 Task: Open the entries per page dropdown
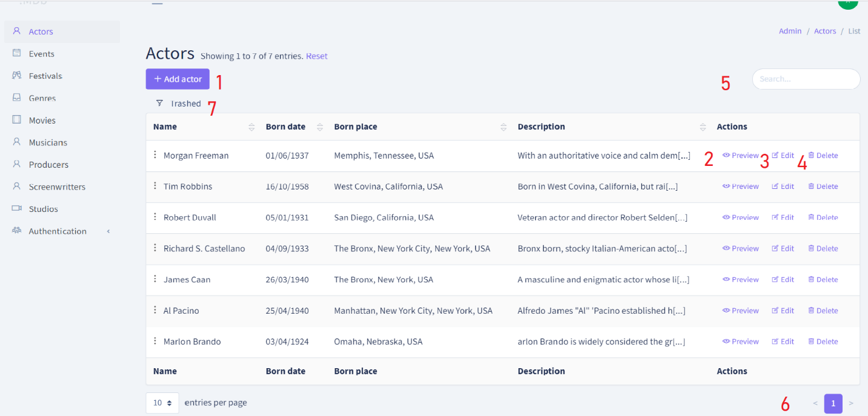(x=162, y=402)
